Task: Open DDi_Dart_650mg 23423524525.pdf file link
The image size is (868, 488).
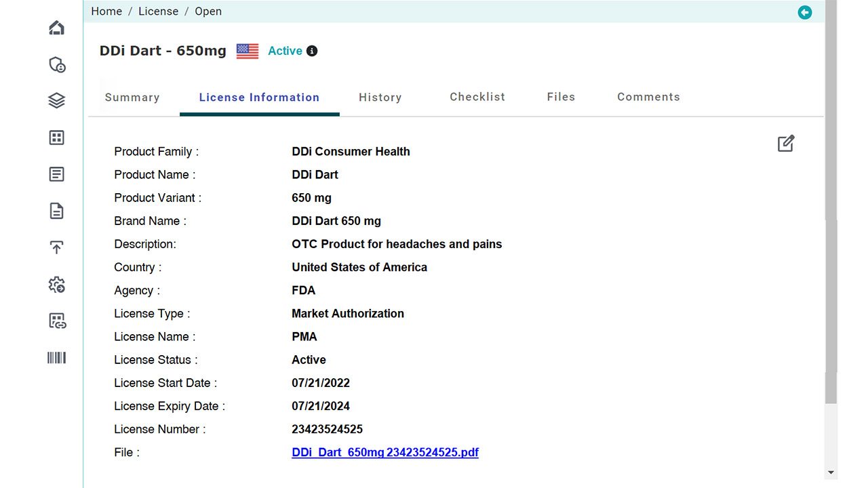Action: [384, 452]
